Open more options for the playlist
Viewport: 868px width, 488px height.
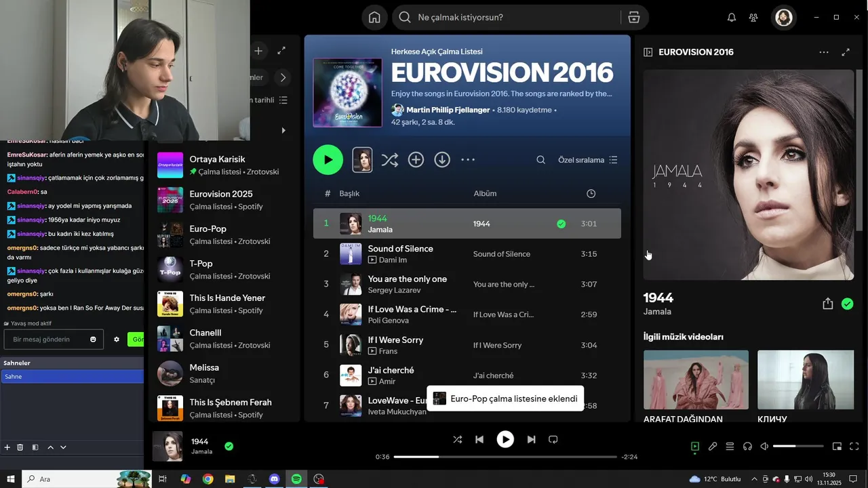click(x=468, y=160)
